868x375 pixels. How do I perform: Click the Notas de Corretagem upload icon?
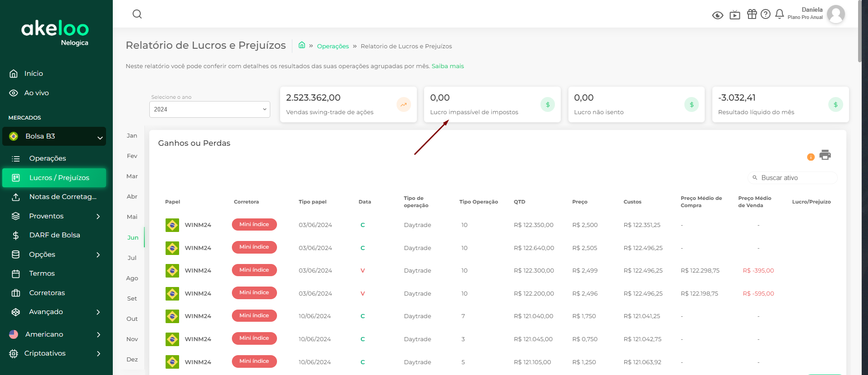(16, 197)
